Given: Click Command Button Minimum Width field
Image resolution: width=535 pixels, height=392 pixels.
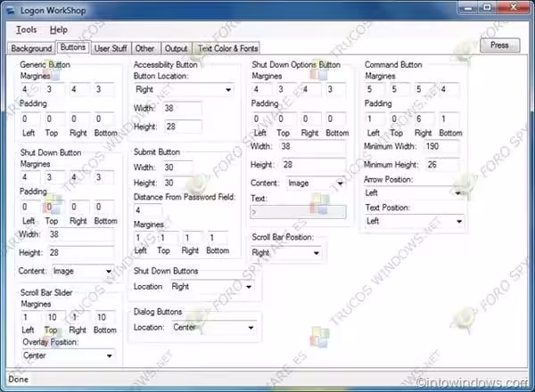Looking at the screenshot, I should pos(441,147).
